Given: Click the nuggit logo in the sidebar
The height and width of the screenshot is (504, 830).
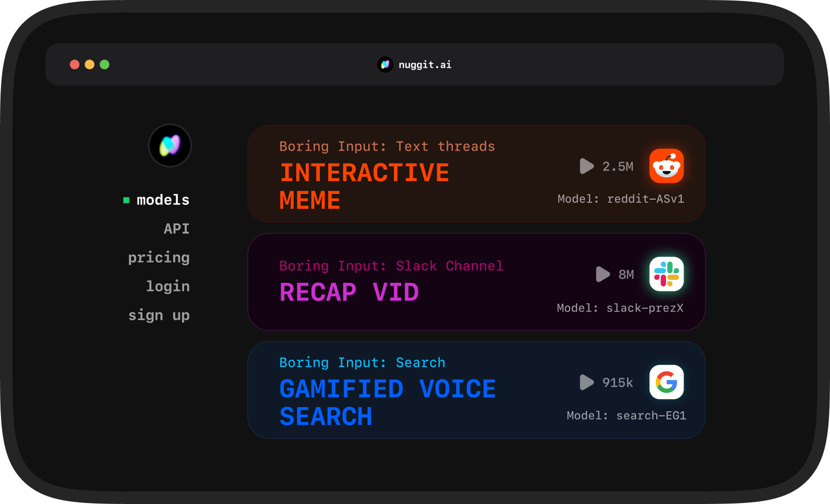Looking at the screenshot, I should [170, 145].
